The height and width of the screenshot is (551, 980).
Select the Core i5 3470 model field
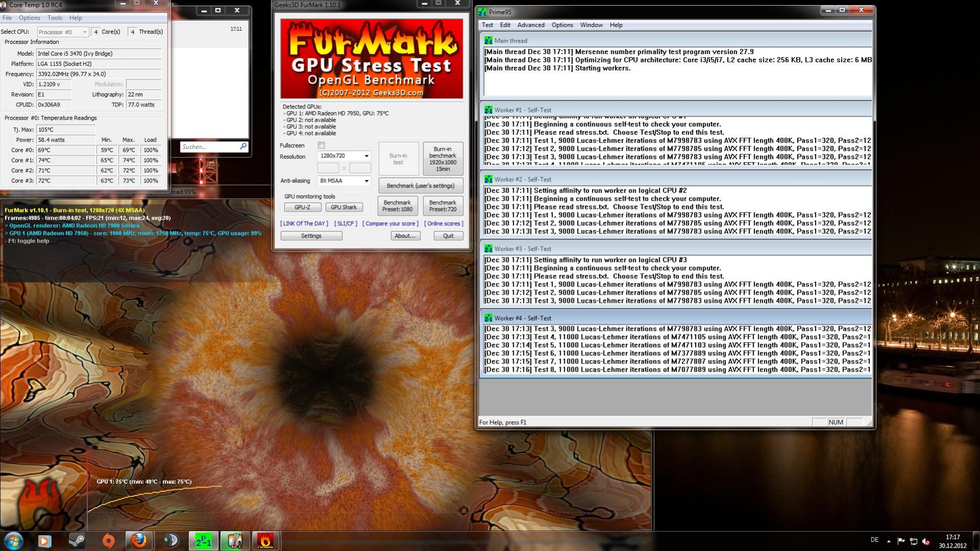(x=99, y=54)
